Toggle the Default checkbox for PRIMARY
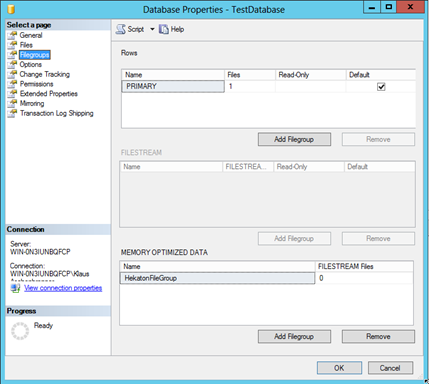 click(x=381, y=87)
